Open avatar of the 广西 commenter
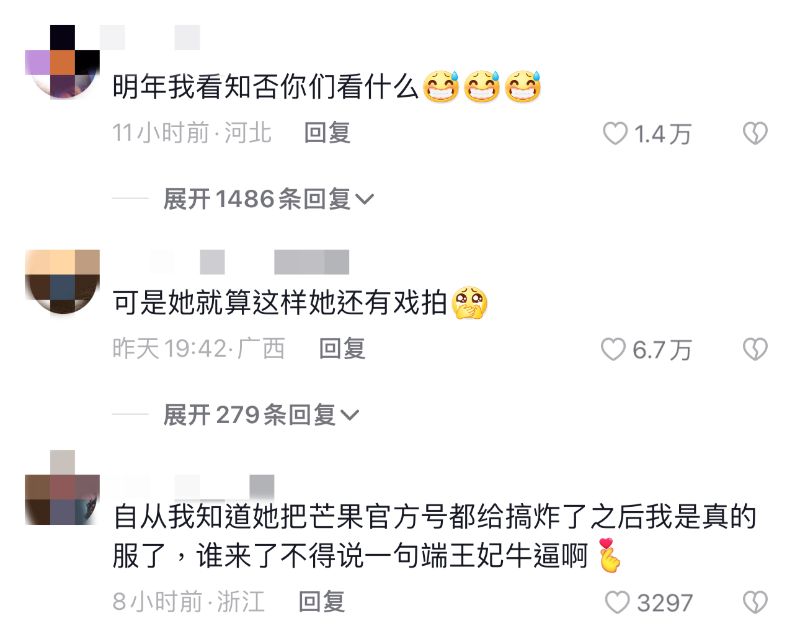Image resolution: width=800 pixels, height=639 pixels. (x=62, y=282)
